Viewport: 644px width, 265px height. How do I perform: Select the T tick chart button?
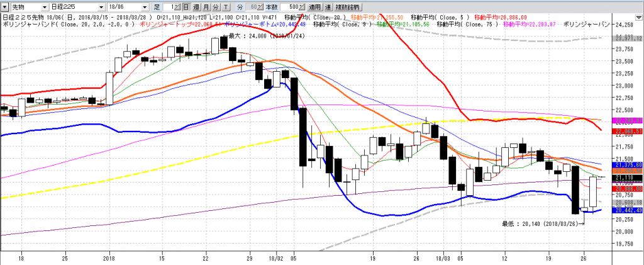click(224, 6)
